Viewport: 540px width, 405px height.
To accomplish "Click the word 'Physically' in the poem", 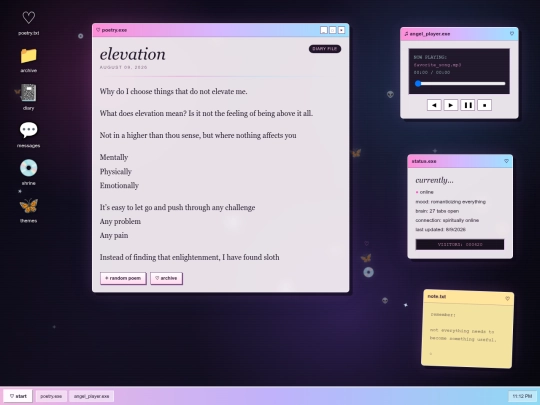I will [116, 172].
